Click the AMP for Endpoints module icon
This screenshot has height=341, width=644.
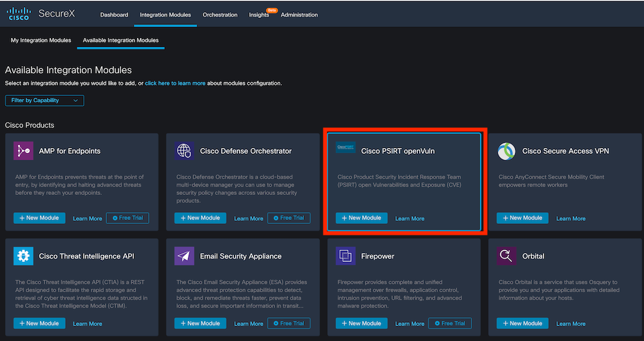pyautogui.click(x=23, y=151)
